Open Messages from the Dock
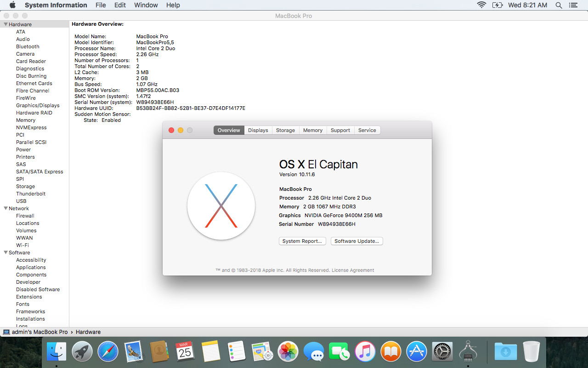Viewport: 588px width, 368px height. (x=314, y=352)
